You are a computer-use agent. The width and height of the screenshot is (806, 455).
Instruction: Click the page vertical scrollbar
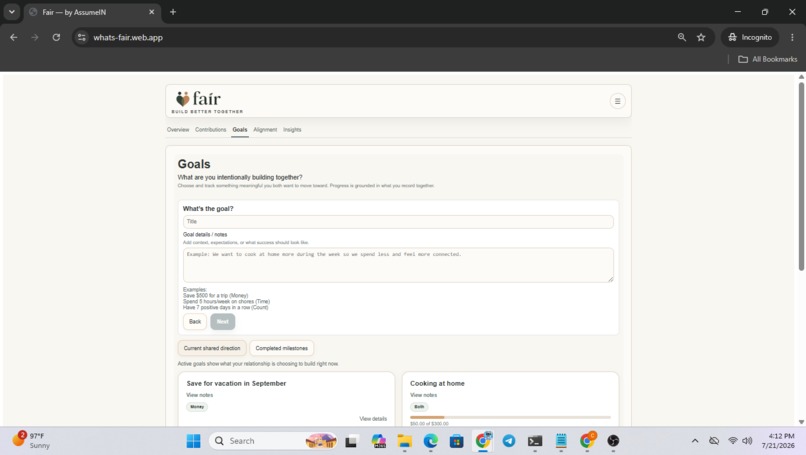[x=801, y=177]
